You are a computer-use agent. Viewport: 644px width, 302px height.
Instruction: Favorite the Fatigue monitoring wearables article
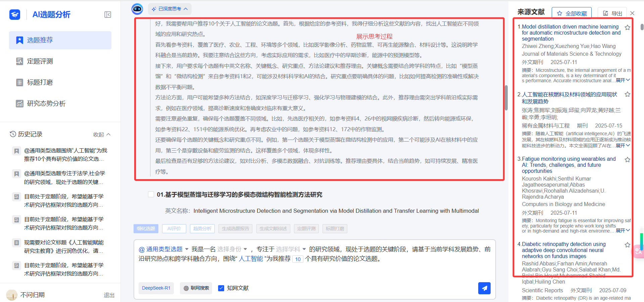[x=627, y=160]
